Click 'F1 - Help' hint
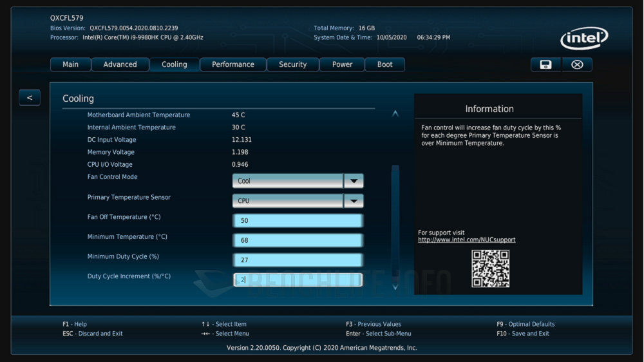Image resolution: width=644 pixels, height=362 pixels. (75, 324)
